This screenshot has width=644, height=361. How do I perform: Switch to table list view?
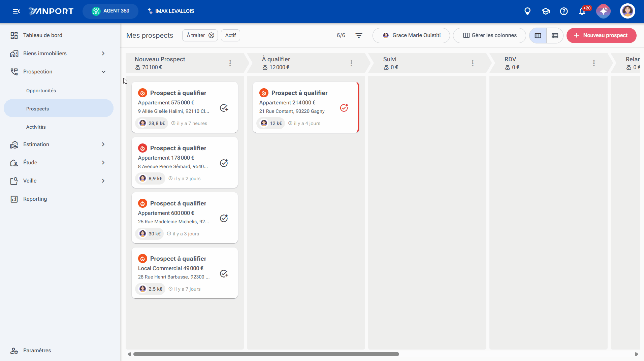coord(555,35)
